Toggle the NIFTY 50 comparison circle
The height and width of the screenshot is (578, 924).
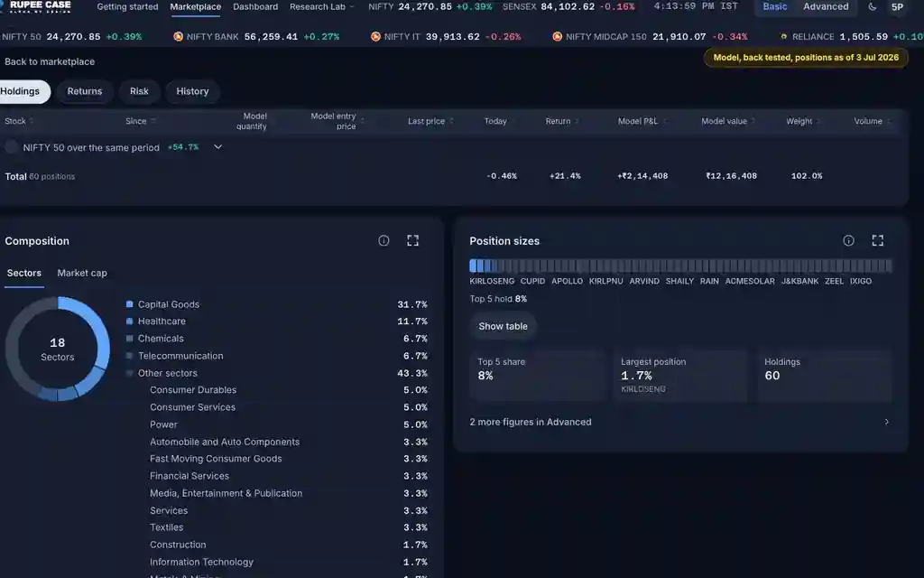pyautogui.click(x=11, y=147)
